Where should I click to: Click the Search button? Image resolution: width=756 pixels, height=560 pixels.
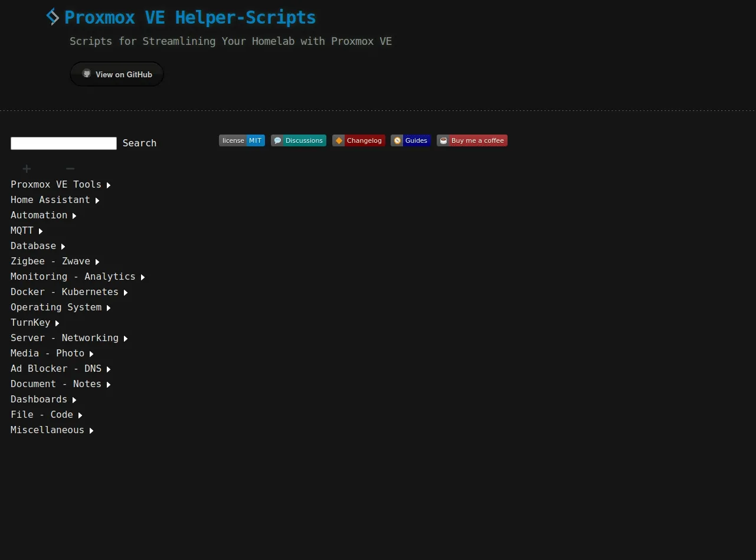click(x=139, y=143)
